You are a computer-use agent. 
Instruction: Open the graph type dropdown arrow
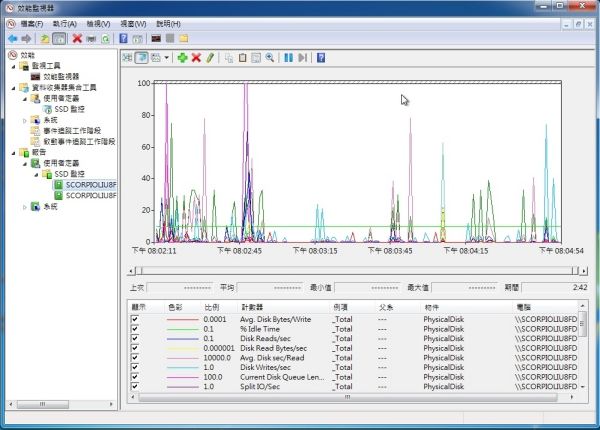coord(166,58)
